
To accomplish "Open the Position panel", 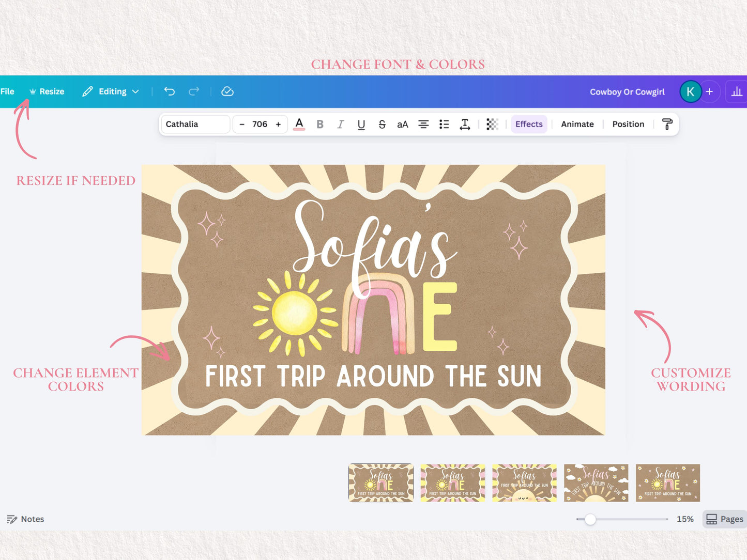I will (x=628, y=124).
